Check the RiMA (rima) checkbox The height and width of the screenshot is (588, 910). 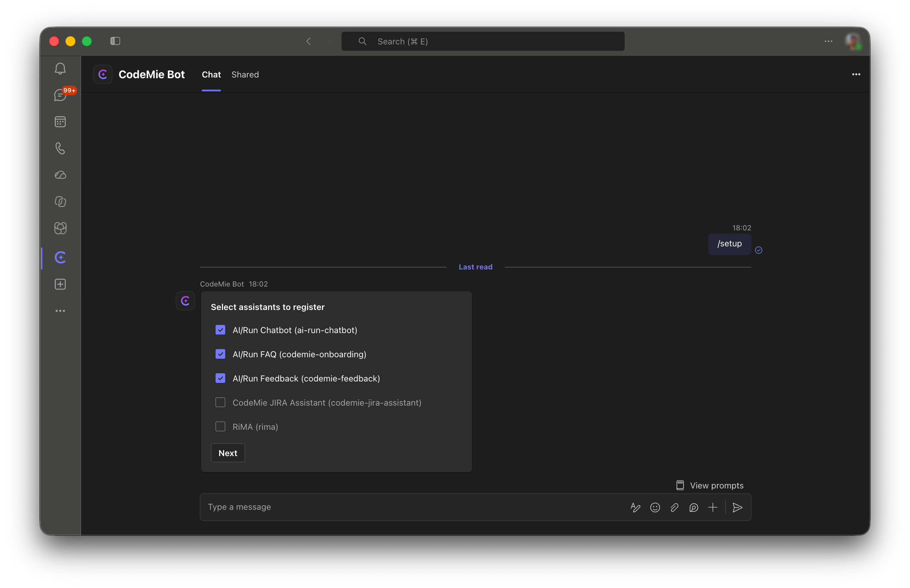(220, 427)
